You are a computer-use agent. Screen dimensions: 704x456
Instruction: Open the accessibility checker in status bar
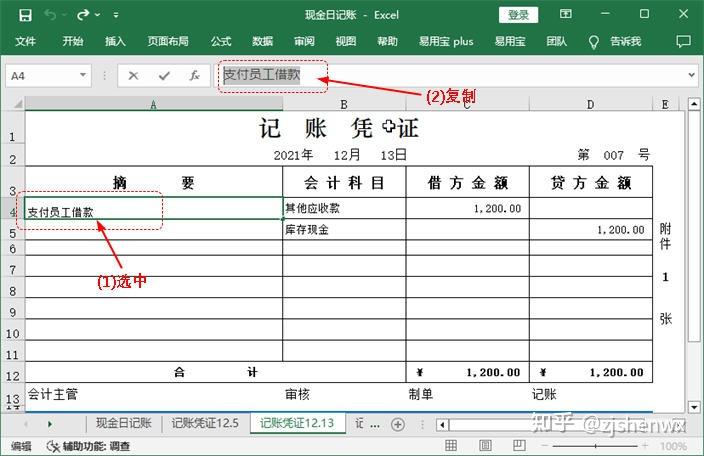tap(88, 446)
